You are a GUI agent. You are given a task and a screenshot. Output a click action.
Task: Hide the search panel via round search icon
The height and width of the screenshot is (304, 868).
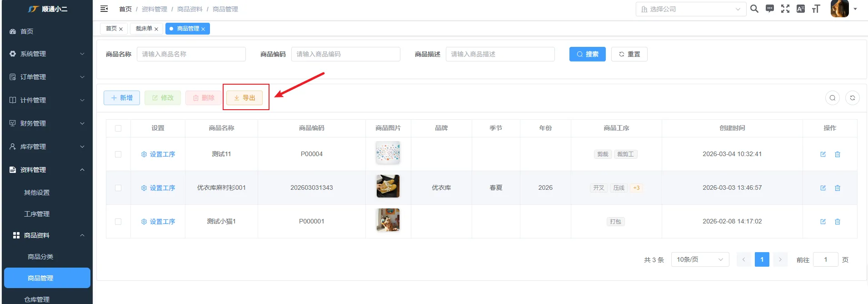coord(832,98)
